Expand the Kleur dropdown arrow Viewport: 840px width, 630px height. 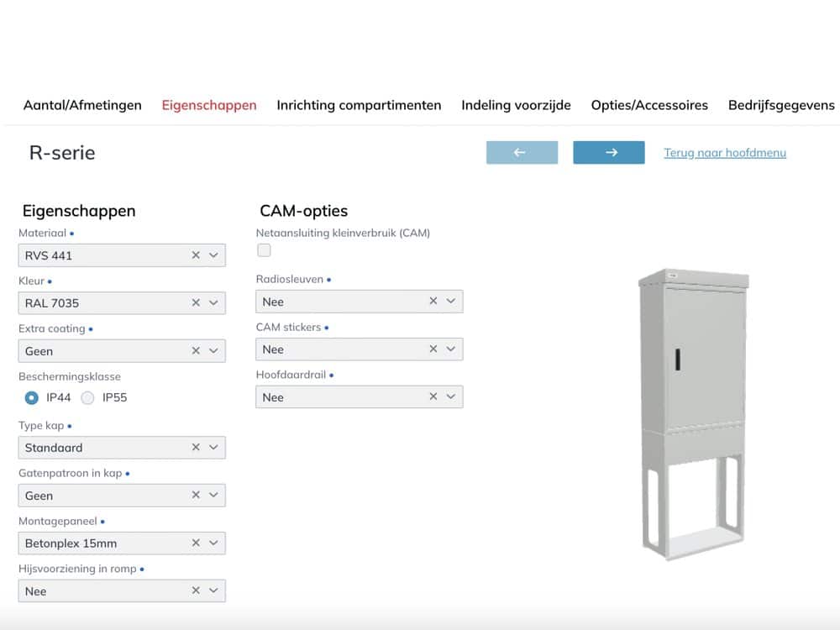(213, 302)
